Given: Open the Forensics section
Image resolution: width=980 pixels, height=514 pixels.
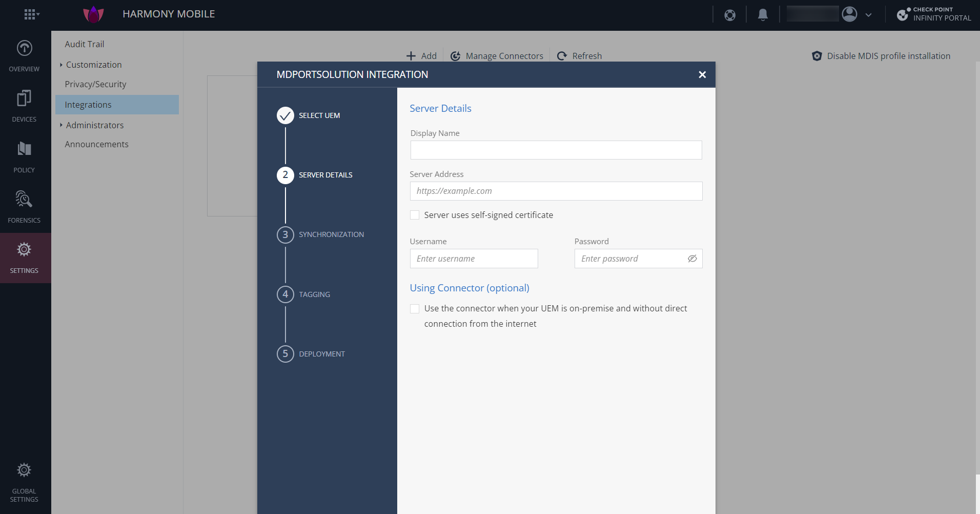Looking at the screenshot, I should (x=24, y=207).
